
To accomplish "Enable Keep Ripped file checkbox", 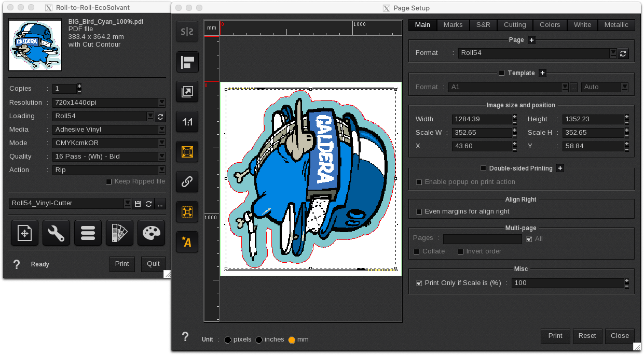I will click(109, 181).
